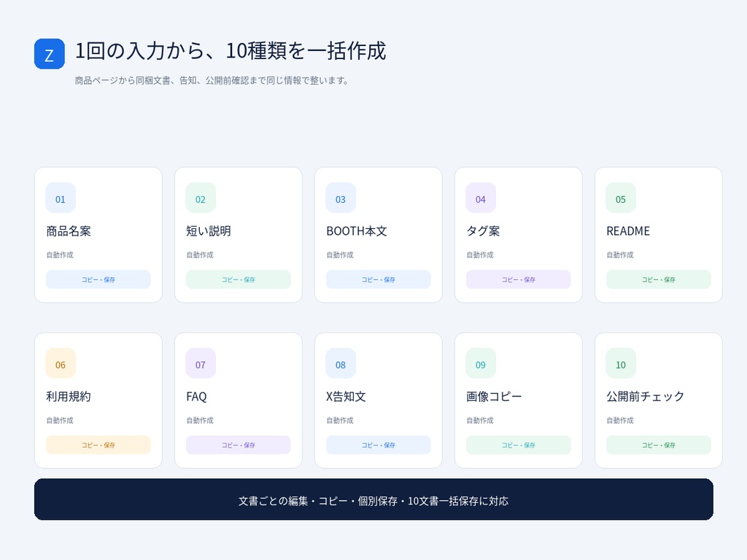
Task: Select the BOOTH本文 card title
Action: tap(357, 231)
